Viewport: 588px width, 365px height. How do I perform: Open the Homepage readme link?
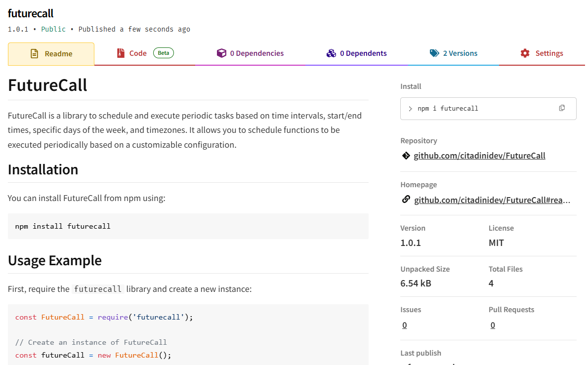click(x=492, y=200)
